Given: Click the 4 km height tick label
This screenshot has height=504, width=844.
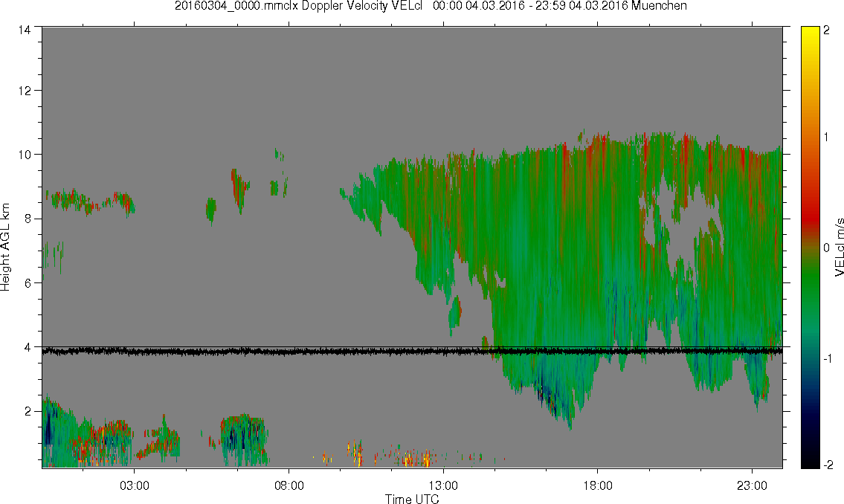Looking at the screenshot, I should click(28, 347).
